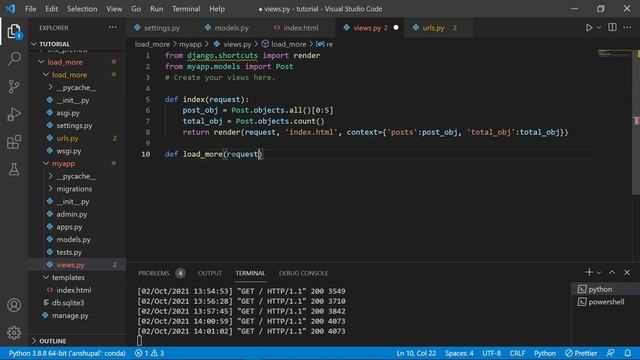Change line ending via CRLF
The height and width of the screenshot is (360, 640).
pyautogui.click(x=517, y=353)
